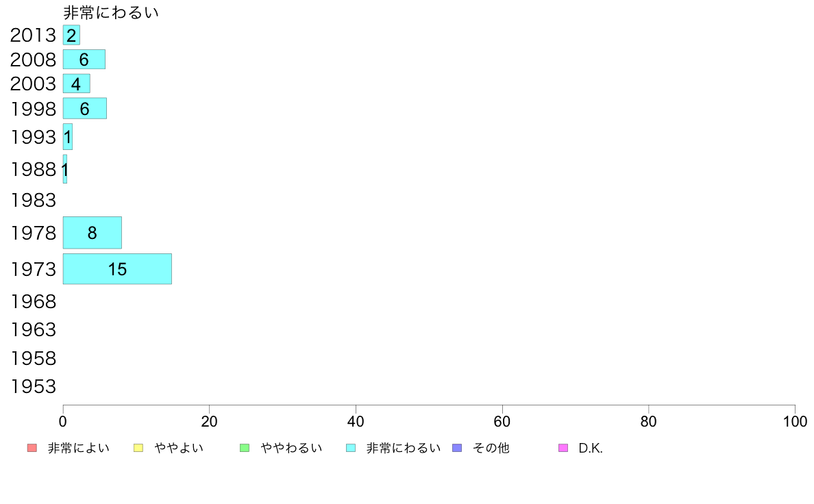The width and height of the screenshot is (814, 504).
Task: Click the 100 tick on x-axis
Action: [795, 421]
